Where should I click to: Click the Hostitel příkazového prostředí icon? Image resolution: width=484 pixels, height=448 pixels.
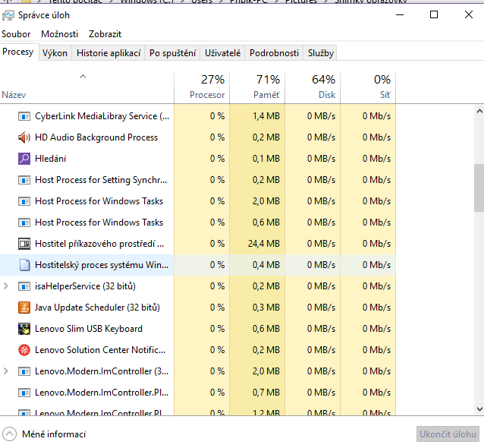coord(24,244)
